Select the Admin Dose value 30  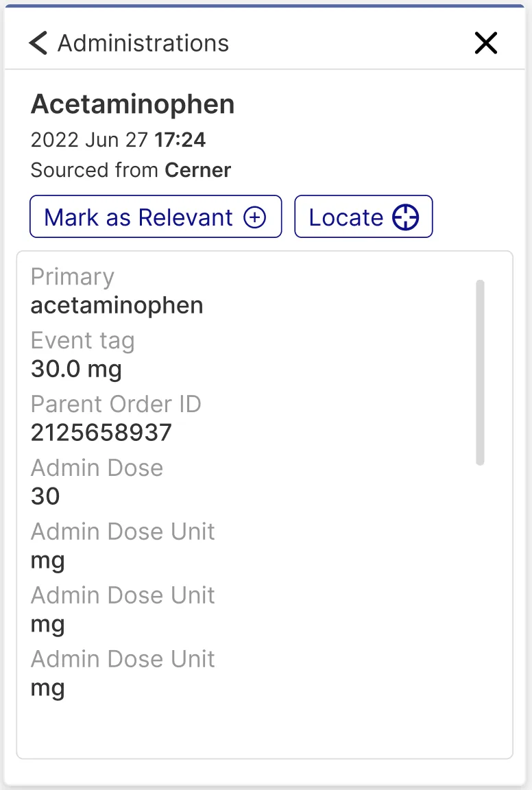45,496
